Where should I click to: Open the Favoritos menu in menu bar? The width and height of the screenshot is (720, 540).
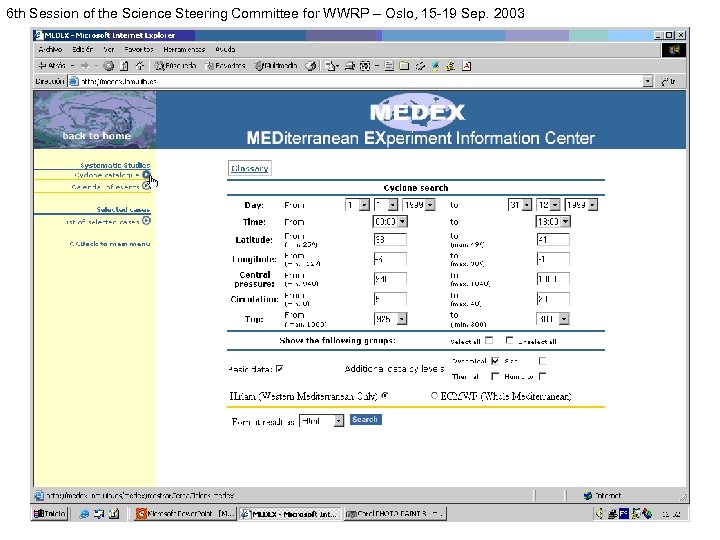point(139,49)
